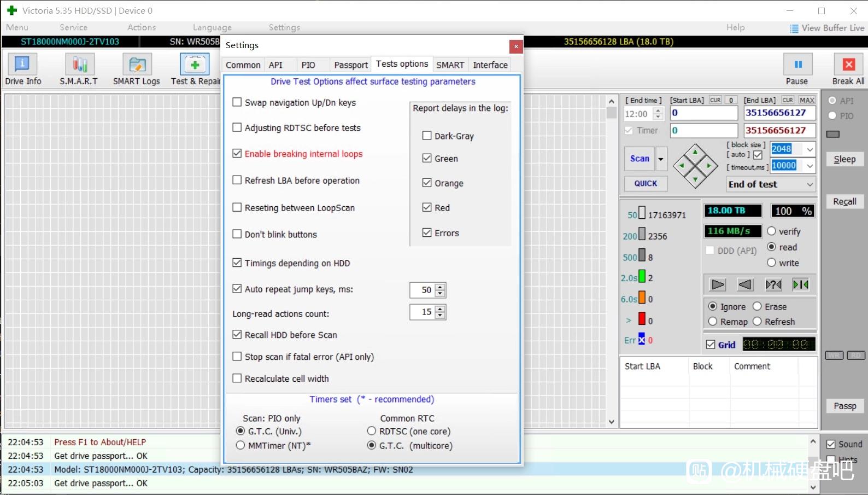Open the SMART settings tab
The width and height of the screenshot is (868, 495).
point(450,65)
